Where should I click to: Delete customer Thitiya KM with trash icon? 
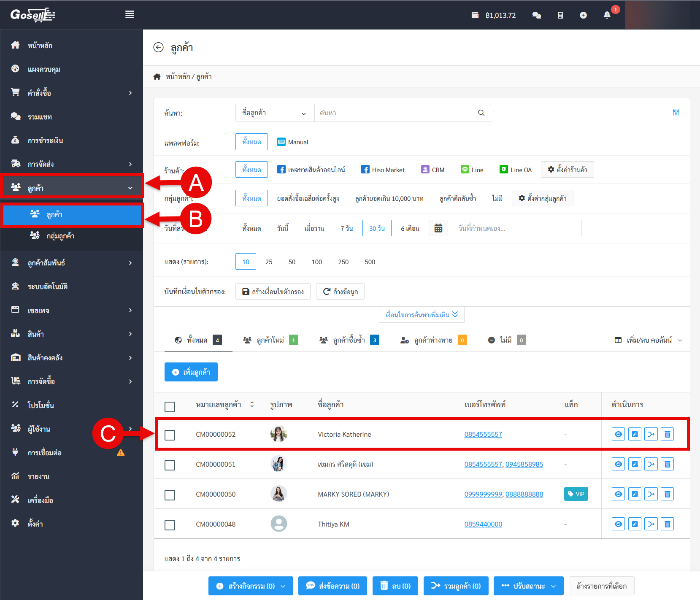click(x=667, y=524)
